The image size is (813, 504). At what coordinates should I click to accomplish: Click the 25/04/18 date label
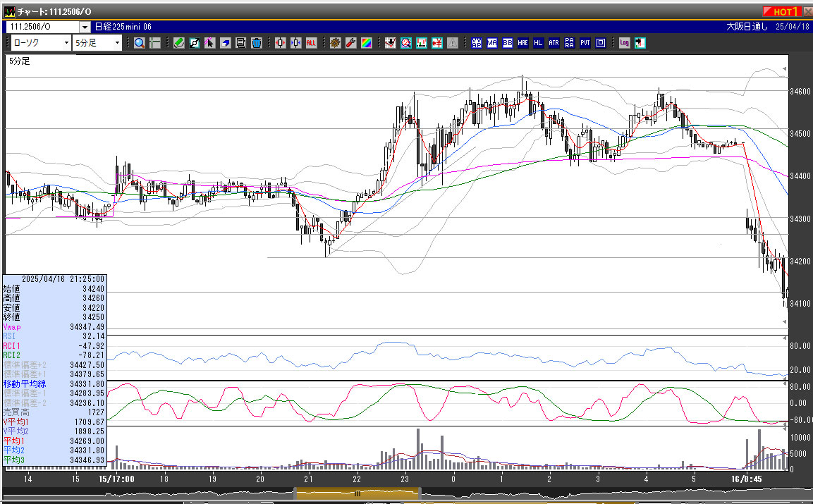pos(793,27)
